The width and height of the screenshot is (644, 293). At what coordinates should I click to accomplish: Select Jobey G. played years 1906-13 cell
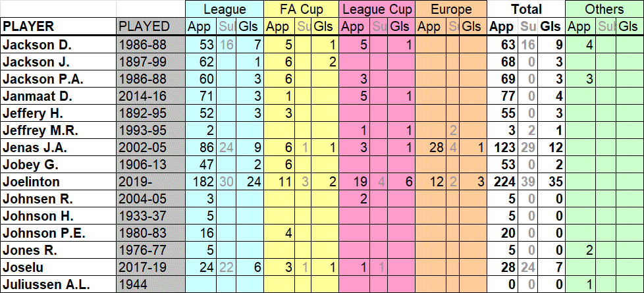151,165
